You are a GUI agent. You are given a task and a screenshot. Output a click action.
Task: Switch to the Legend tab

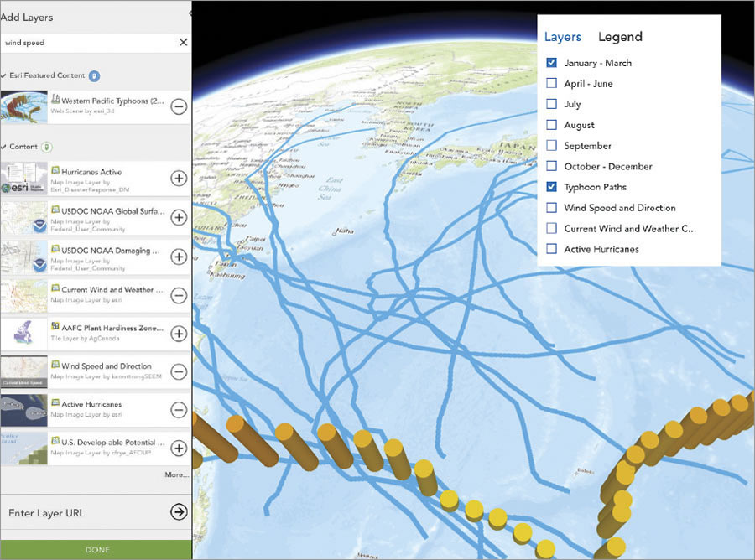(619, 37)
